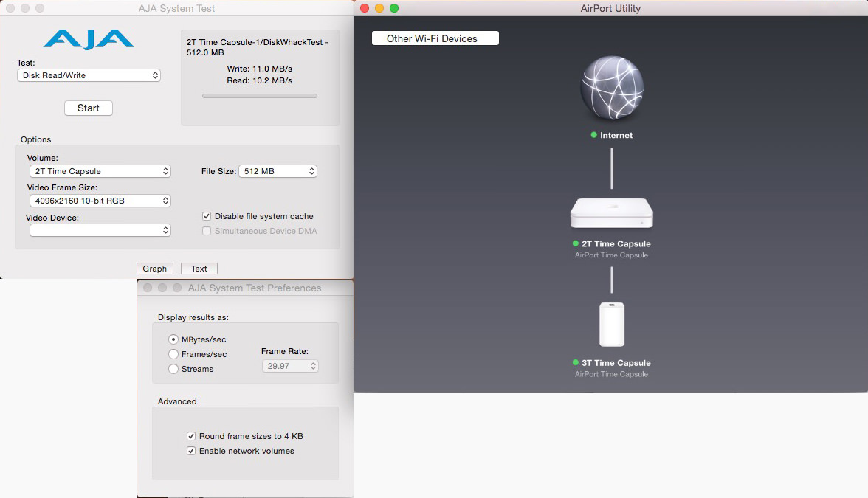
Task: Minimize the AirPort Utility window
Action: coord(379,8)
